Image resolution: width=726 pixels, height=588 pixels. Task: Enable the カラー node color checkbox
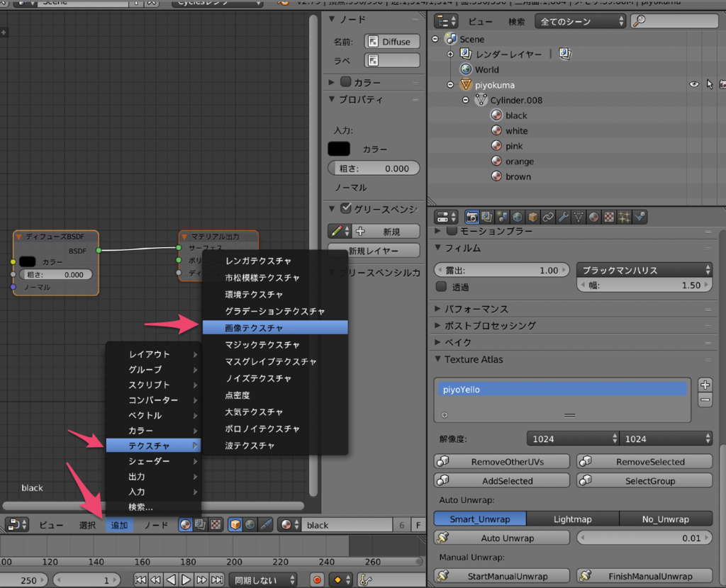pyautogui.click(x=346, y=82)
